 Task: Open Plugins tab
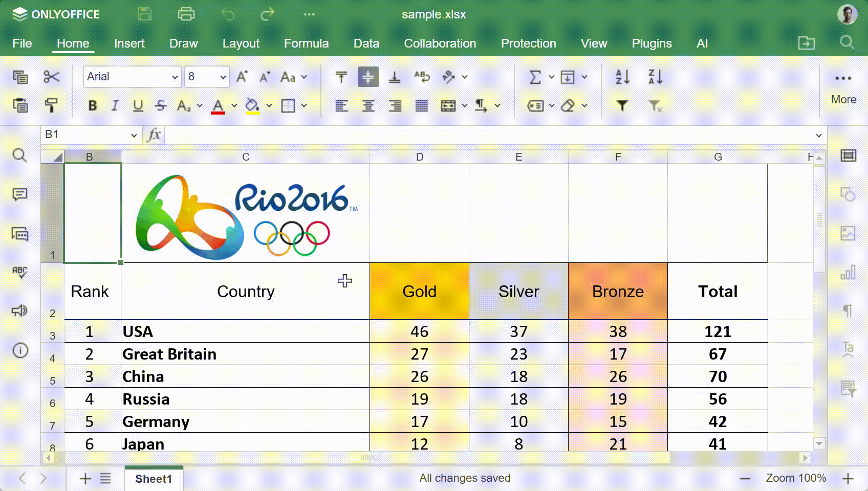coord(652,43)
